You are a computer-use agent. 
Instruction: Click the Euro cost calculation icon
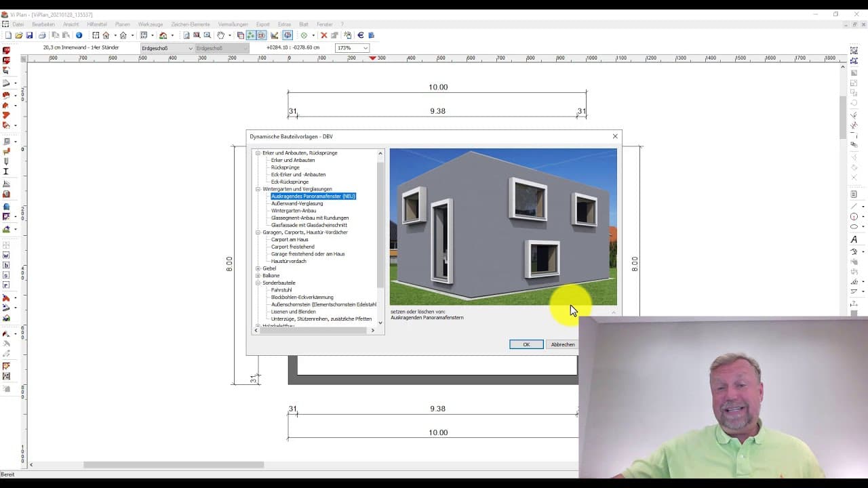pos(361,35)
